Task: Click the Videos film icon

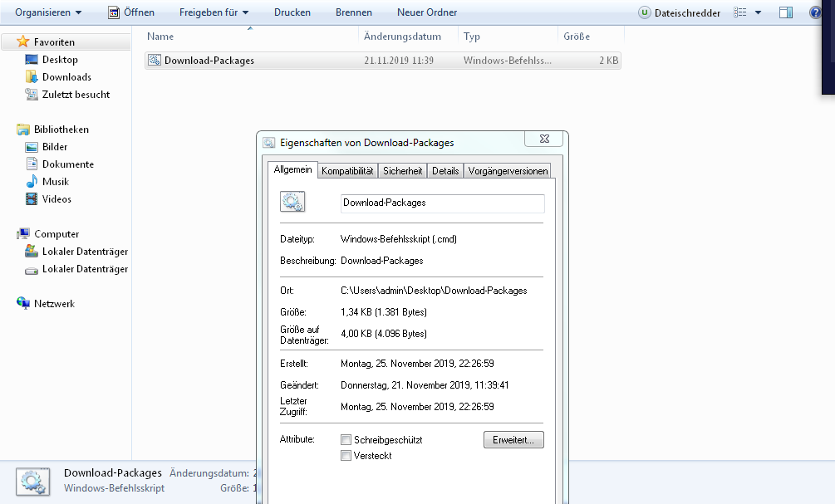Action: coord(32,199)
